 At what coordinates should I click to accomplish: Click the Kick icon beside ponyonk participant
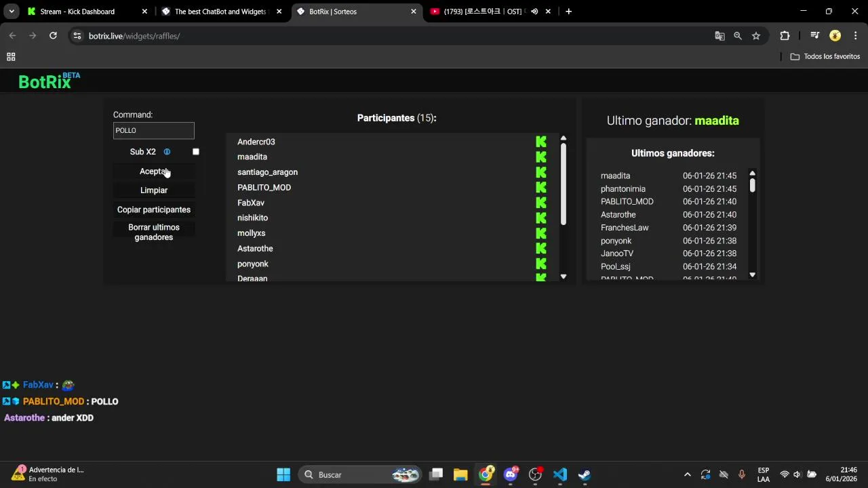point(541,264)
